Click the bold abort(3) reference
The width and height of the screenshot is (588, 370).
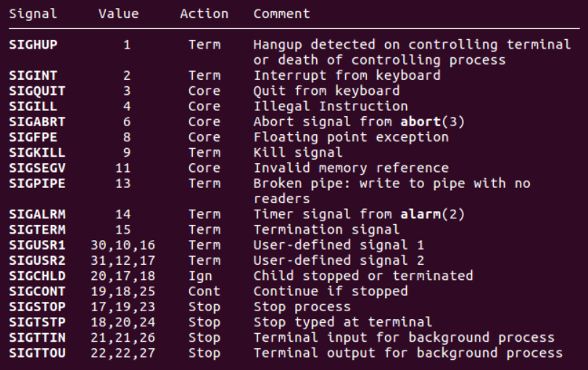[433, 122]
